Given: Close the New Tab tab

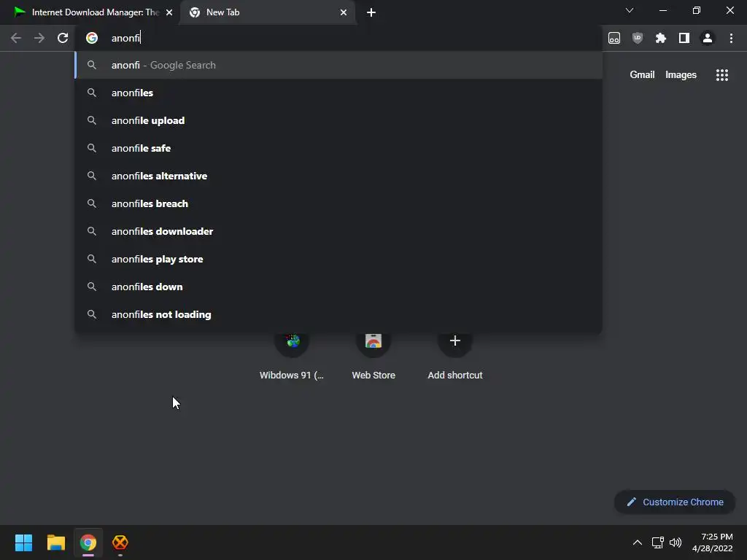Looking at the screenshot, I should [344, 12].
